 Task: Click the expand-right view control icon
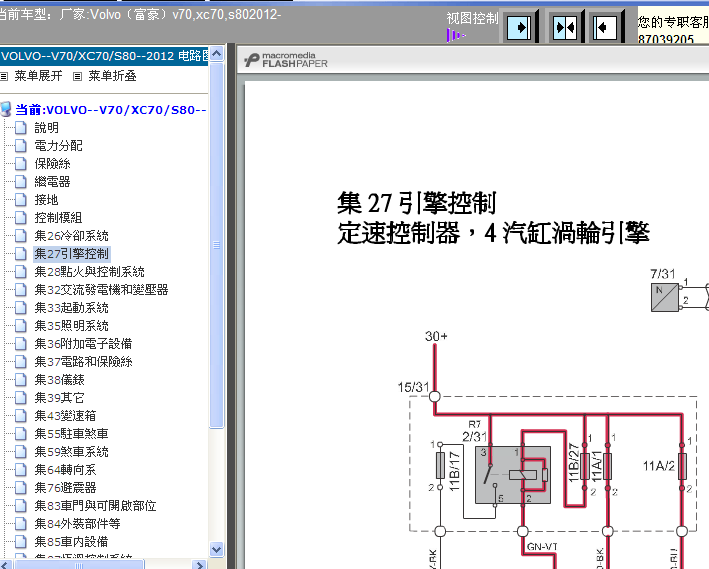pyautogui.click(x=519, y=28)
